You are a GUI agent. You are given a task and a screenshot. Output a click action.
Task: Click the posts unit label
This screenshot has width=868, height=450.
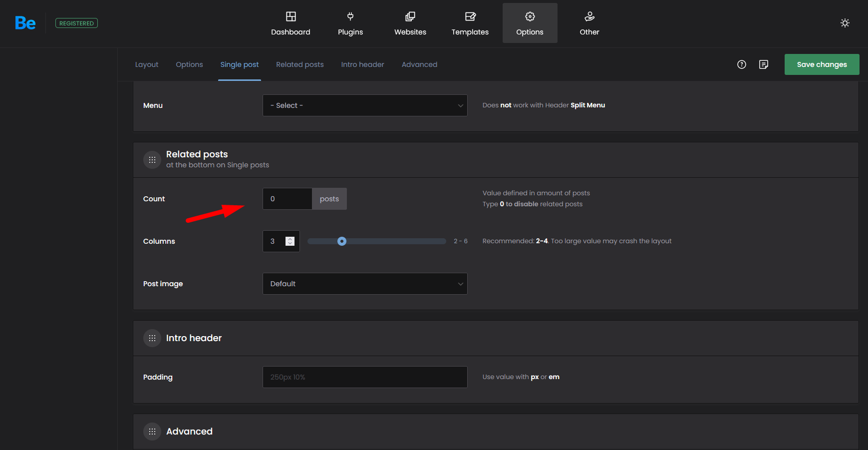pos(329,199)
